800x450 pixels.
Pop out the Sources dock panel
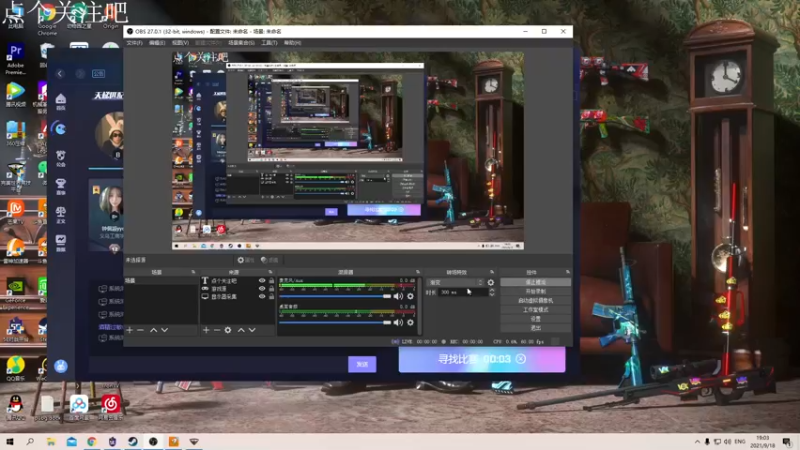tap(270, 272)
